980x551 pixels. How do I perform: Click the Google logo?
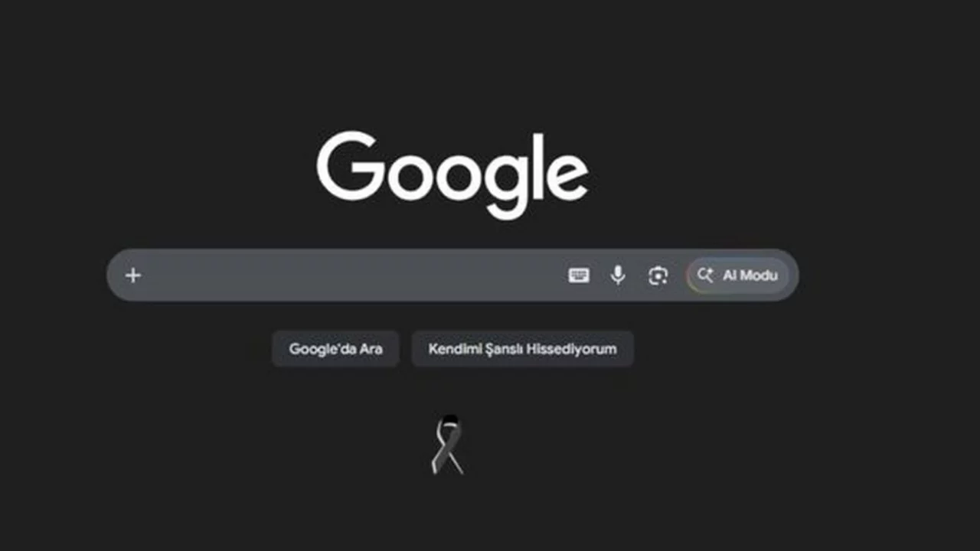[452, 175]
